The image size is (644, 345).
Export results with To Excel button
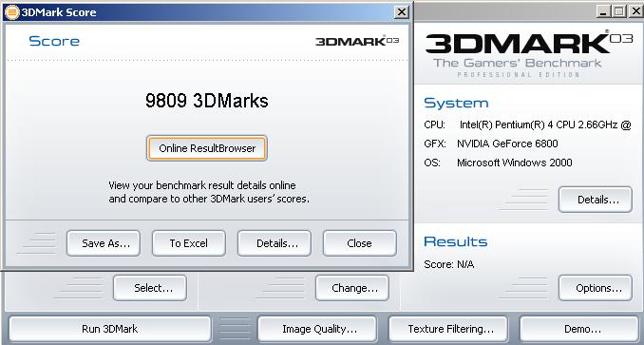click(189, 243)
